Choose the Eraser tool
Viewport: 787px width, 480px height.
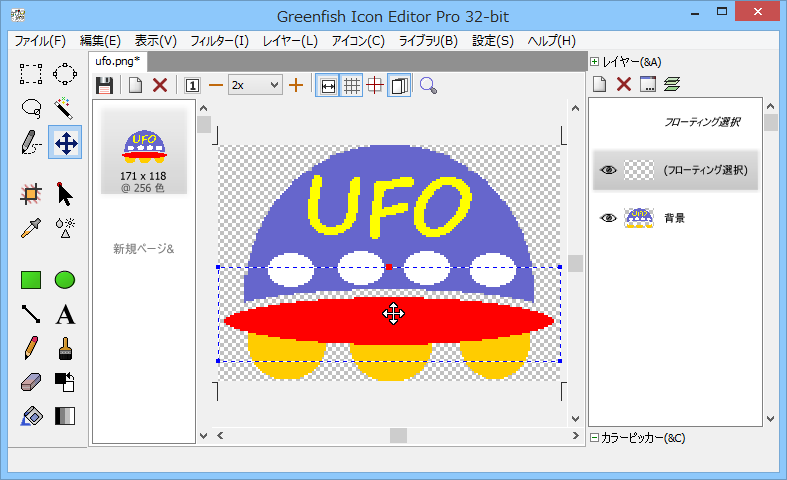[31, 382]
